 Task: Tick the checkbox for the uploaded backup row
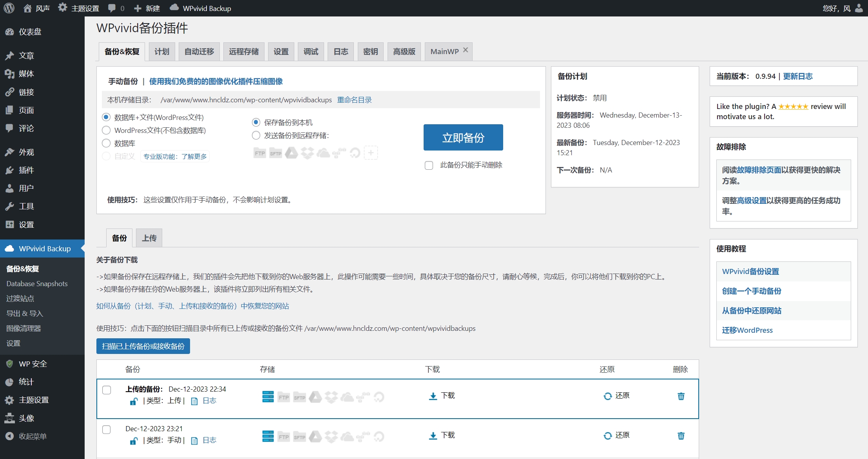[107, 390]
